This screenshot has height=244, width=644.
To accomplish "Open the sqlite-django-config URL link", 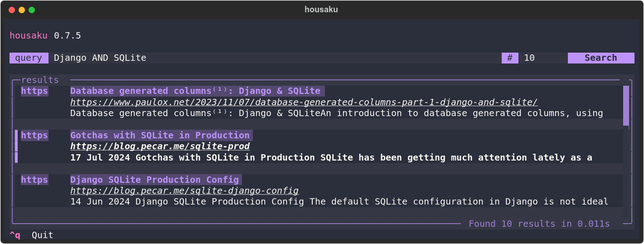I will 184,191.
